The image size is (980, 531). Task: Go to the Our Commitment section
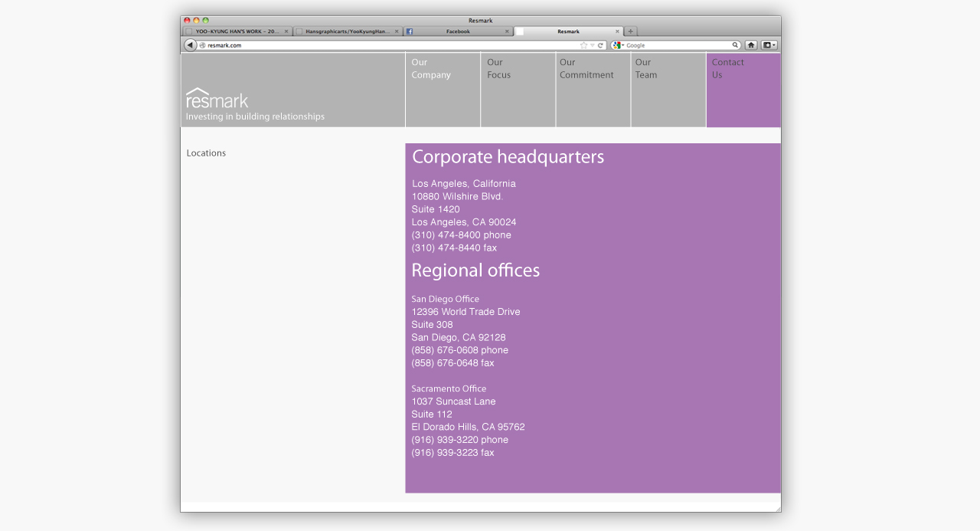coord(586,69)
